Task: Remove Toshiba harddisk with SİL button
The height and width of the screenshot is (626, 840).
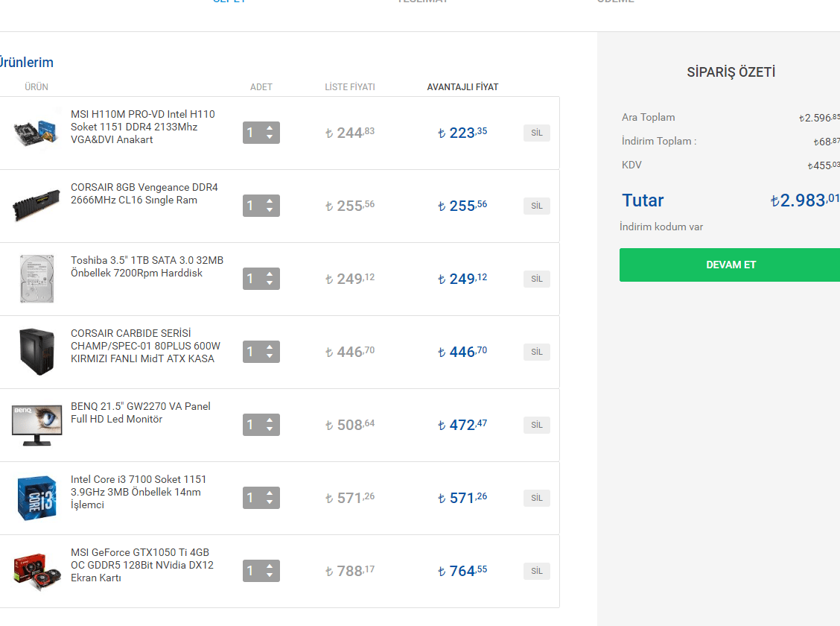Action: click(537, 279)
